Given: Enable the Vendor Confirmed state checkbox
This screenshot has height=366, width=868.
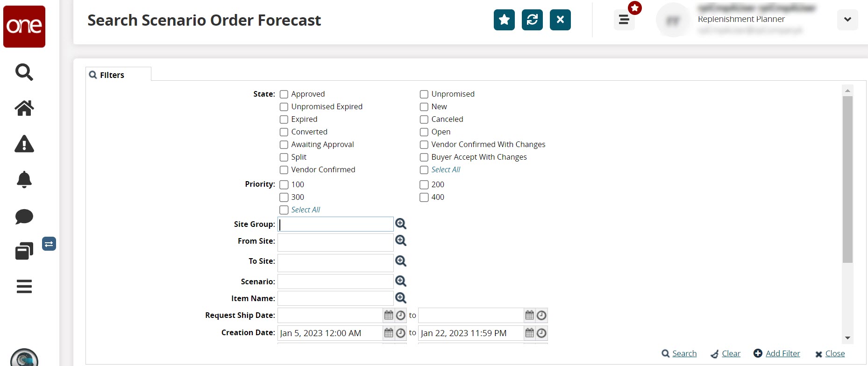Looking at the screenshot, I should (x=284, y=170).
